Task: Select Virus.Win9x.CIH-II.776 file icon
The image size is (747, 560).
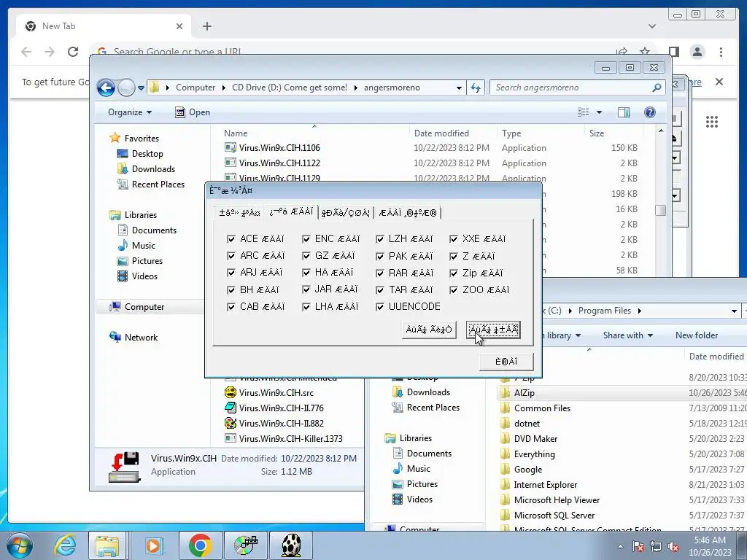Action: pos(231,408)
